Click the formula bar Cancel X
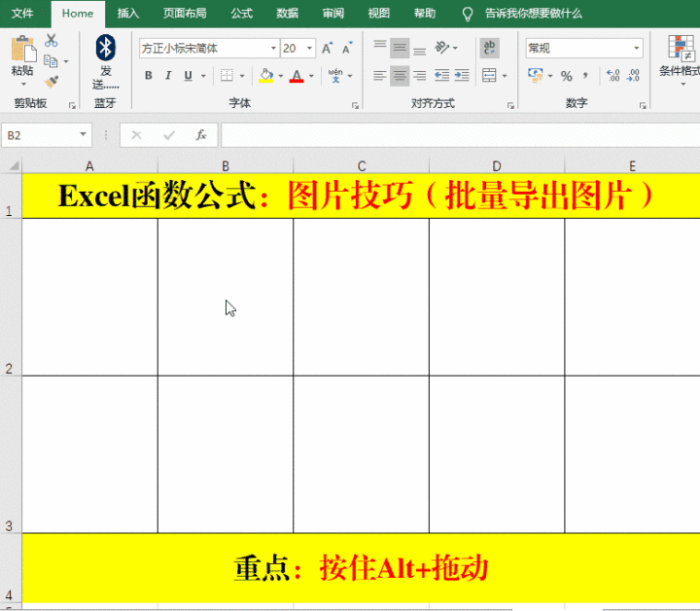Image resolution: width=700 pixels, height=611 pixels. pyautogui.click(x=137, y=135)
